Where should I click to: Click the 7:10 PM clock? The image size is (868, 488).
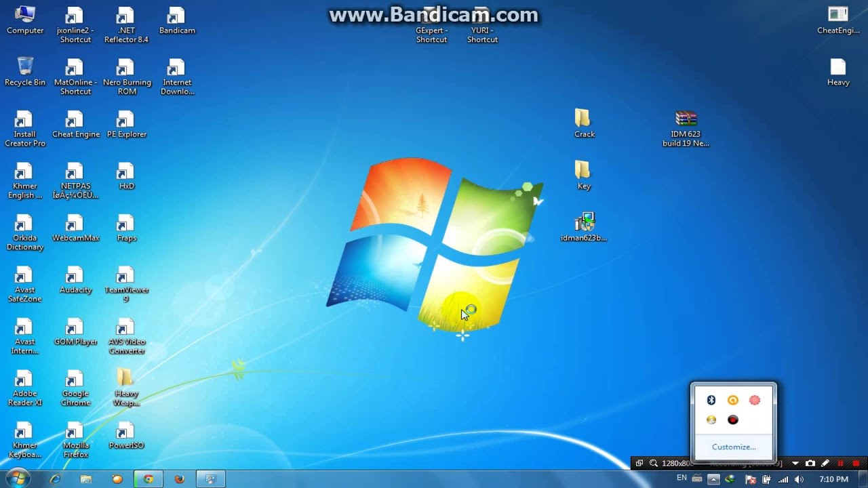pyautogui.click(x=834, y=479)
